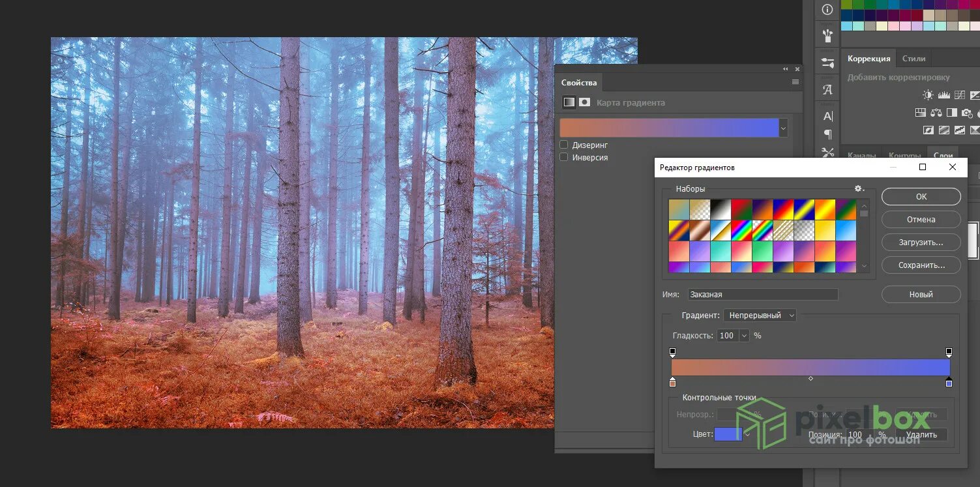Open the gear settings icon above gradient presets
This screenshot has width=980, height=487.
pos(859,188)
